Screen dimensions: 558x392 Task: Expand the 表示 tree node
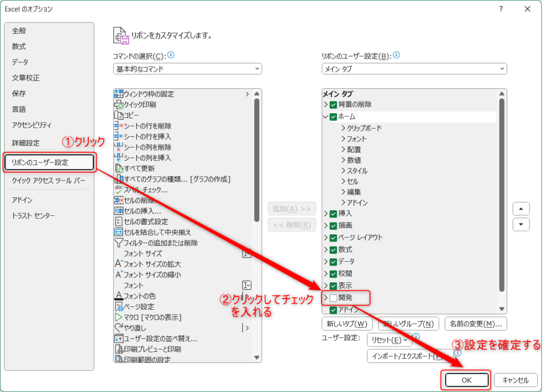click(326, 286)
